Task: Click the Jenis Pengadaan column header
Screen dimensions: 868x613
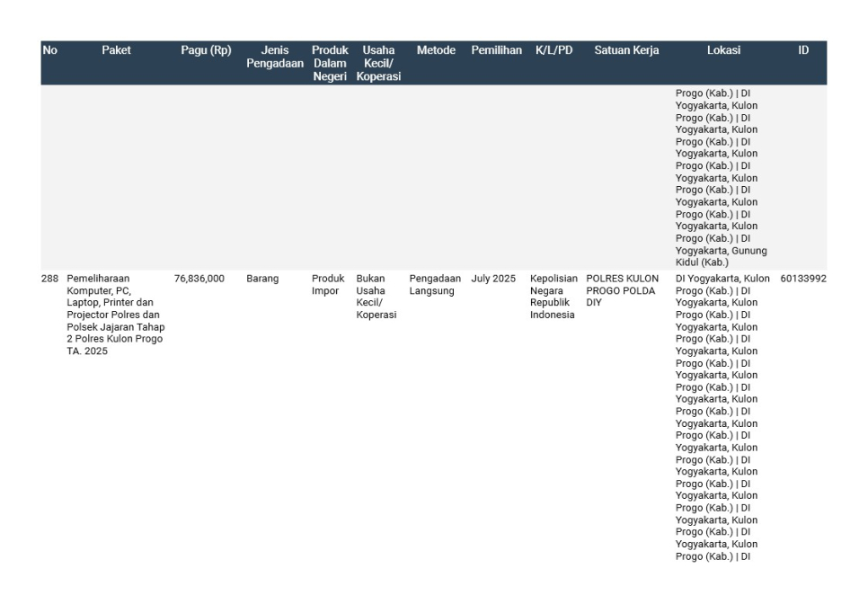Action: [275, 57]
